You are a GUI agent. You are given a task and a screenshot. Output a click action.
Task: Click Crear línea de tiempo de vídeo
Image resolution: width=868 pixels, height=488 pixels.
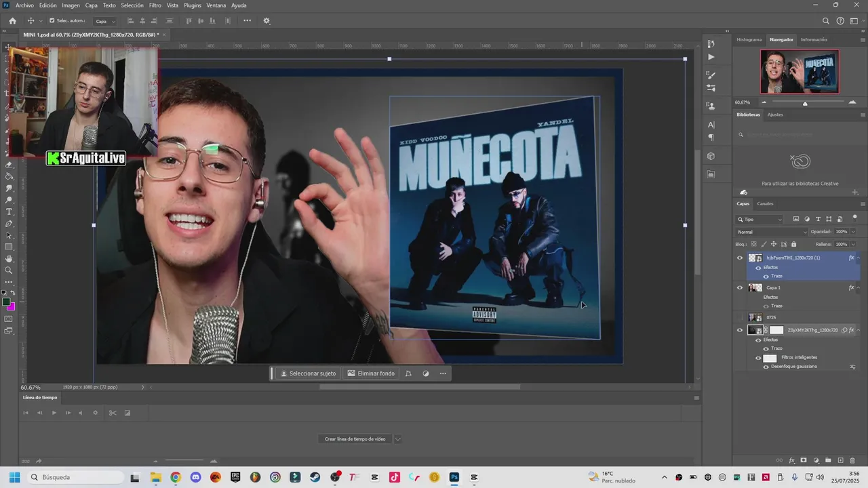click(355, 439)
